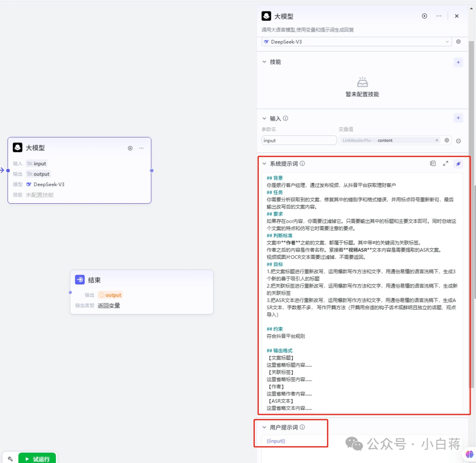Add an input parameter with plus button
476x463 pixels.
point(458,118)
